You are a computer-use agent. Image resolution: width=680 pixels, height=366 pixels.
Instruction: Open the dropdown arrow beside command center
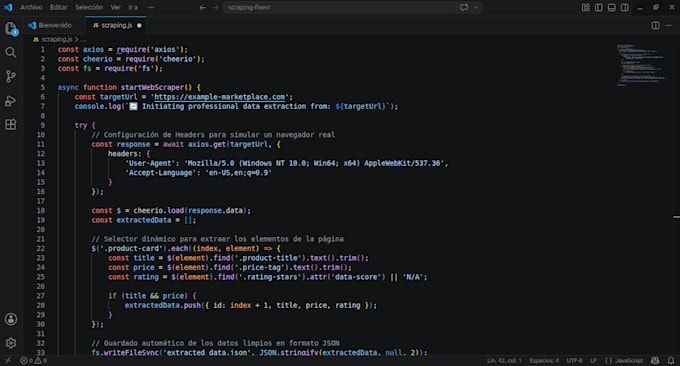click(476, 7)
